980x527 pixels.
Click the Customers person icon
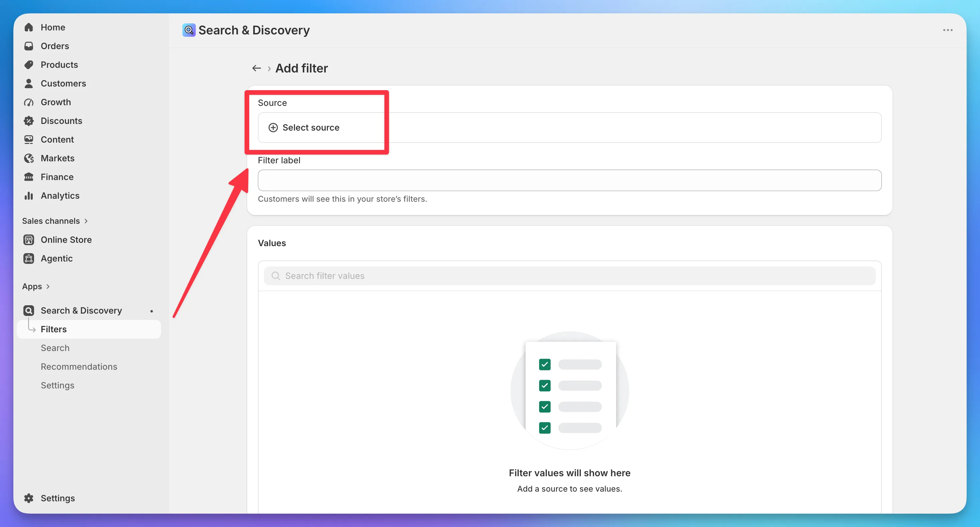(28, 83)
